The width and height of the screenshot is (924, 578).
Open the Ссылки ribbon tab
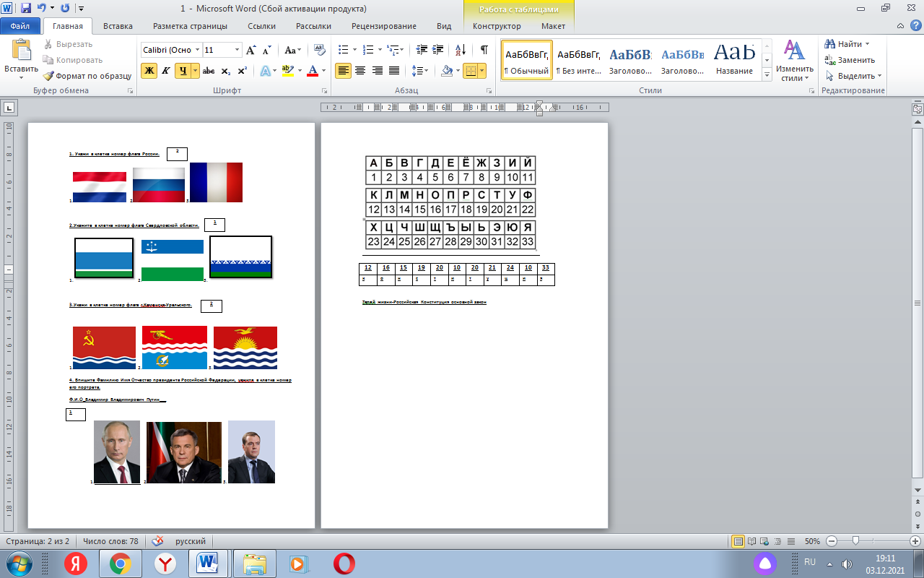[262, 26]
